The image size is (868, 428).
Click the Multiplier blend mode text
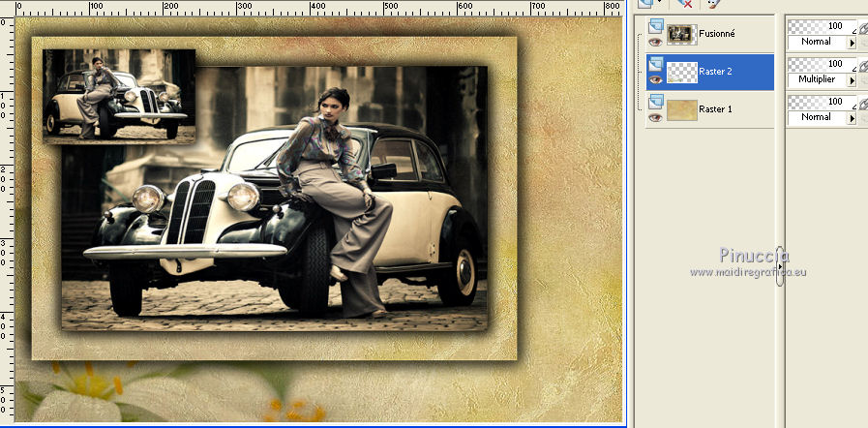click(x=817, y=79)
